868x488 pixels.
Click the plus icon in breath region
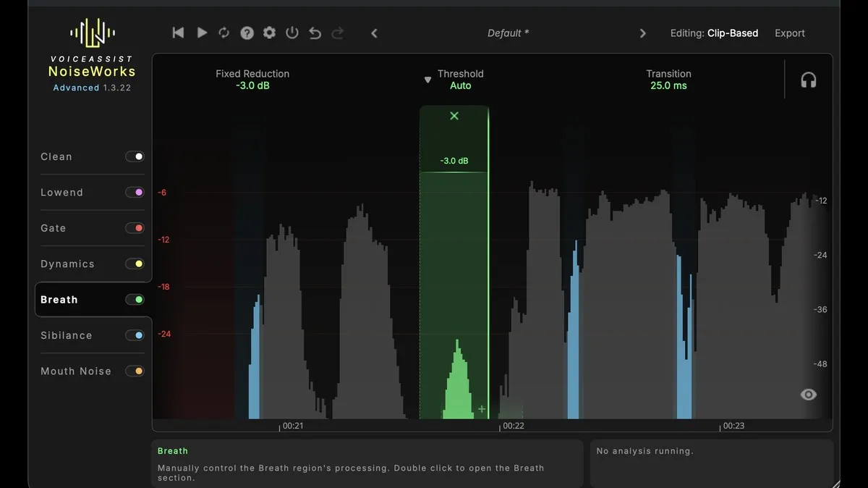[x=482, y=410]
